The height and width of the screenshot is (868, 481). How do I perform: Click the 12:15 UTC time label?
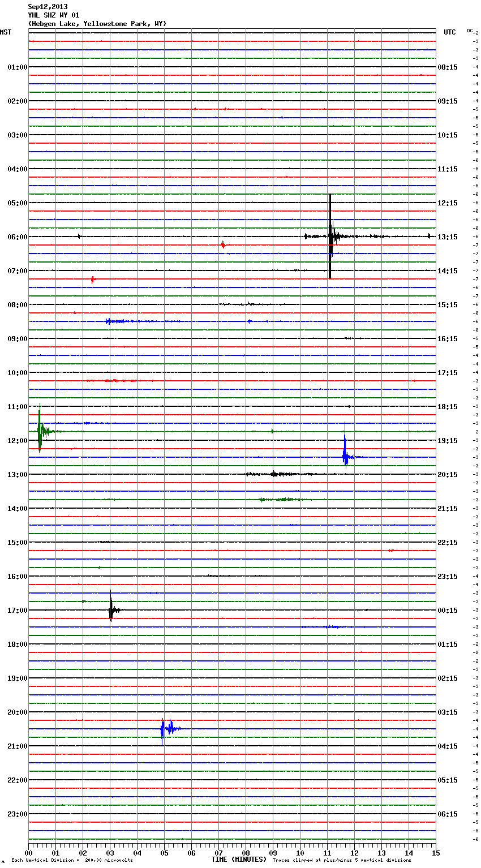tap(448, 203)
